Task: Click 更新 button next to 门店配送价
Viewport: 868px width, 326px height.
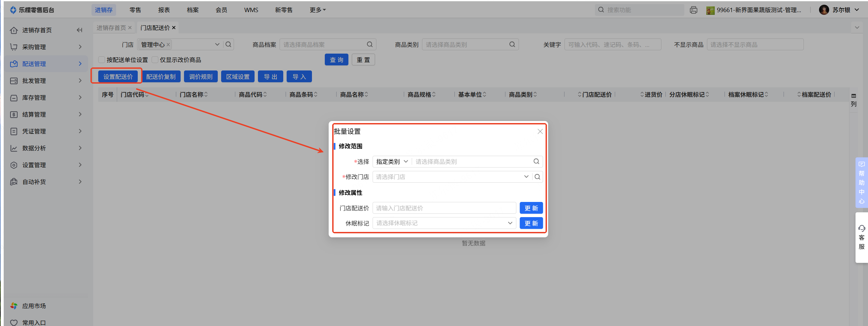Action: 531,208
